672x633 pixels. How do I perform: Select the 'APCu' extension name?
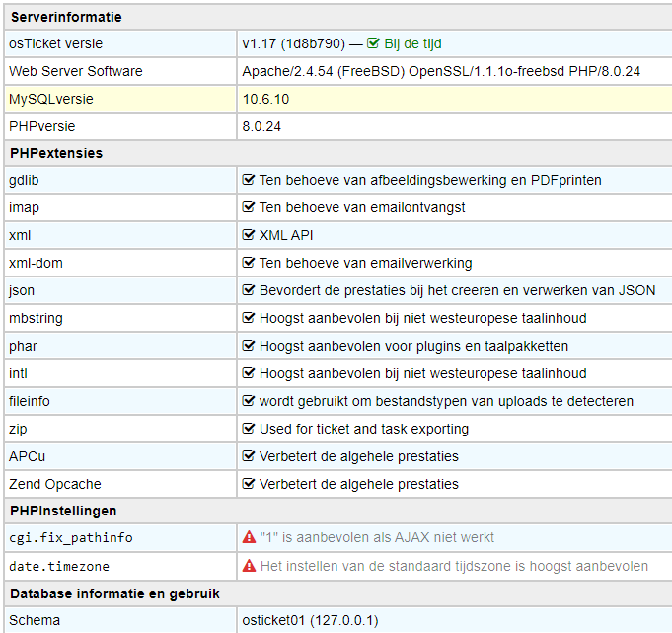[27, 456]
